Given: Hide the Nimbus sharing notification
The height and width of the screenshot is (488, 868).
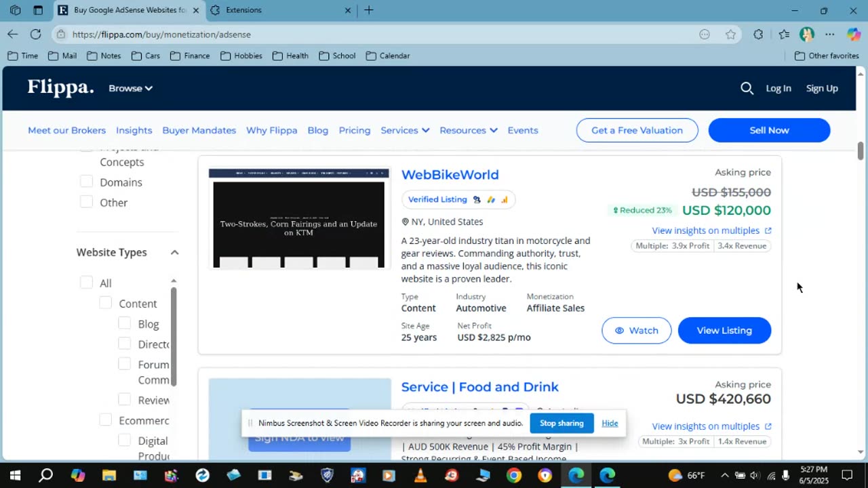Looking at the screenshot, I should coord(610,423).
